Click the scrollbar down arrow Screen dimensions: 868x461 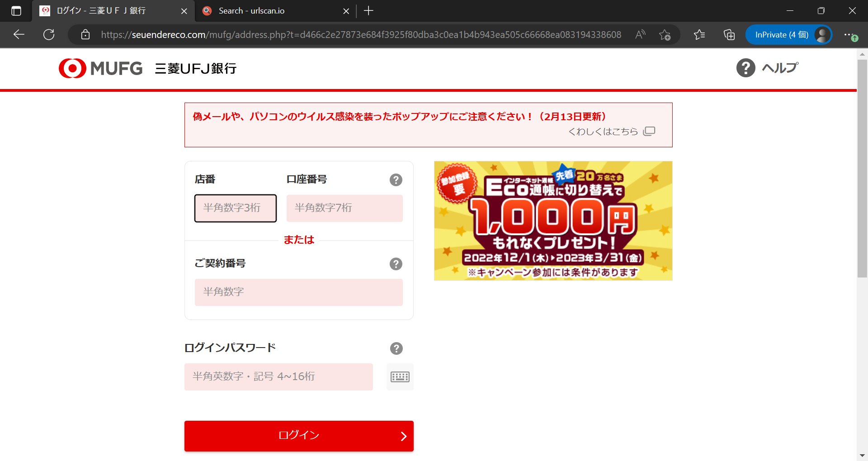862,456
